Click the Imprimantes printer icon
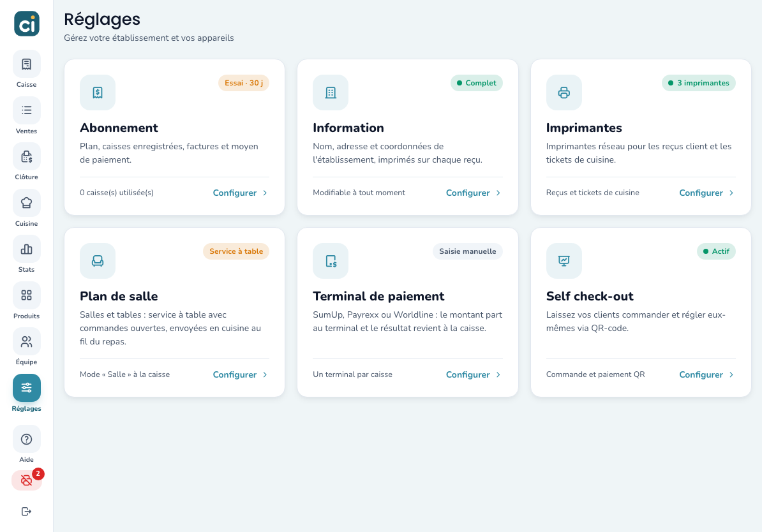Screen dimensions: 762x532 [564, 92]
